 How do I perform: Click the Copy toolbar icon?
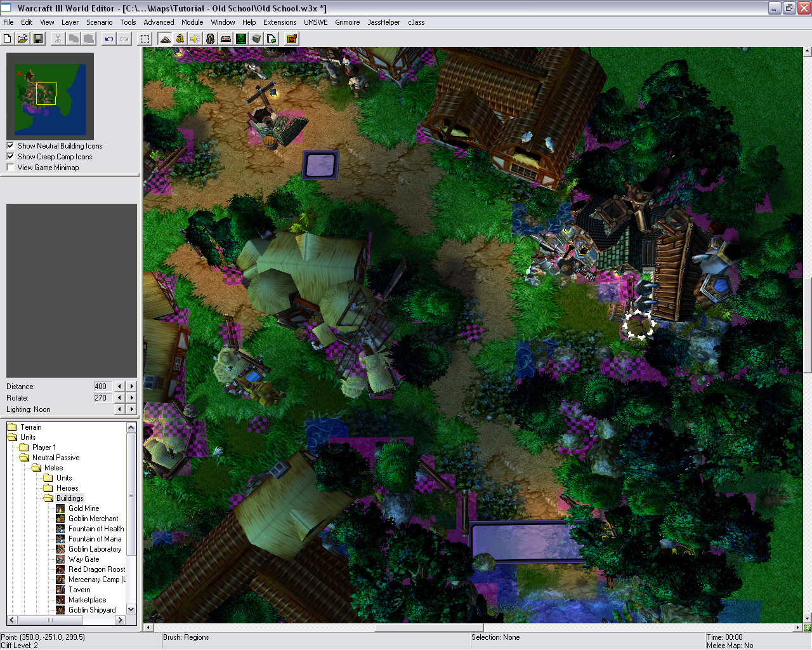(74, 39)
